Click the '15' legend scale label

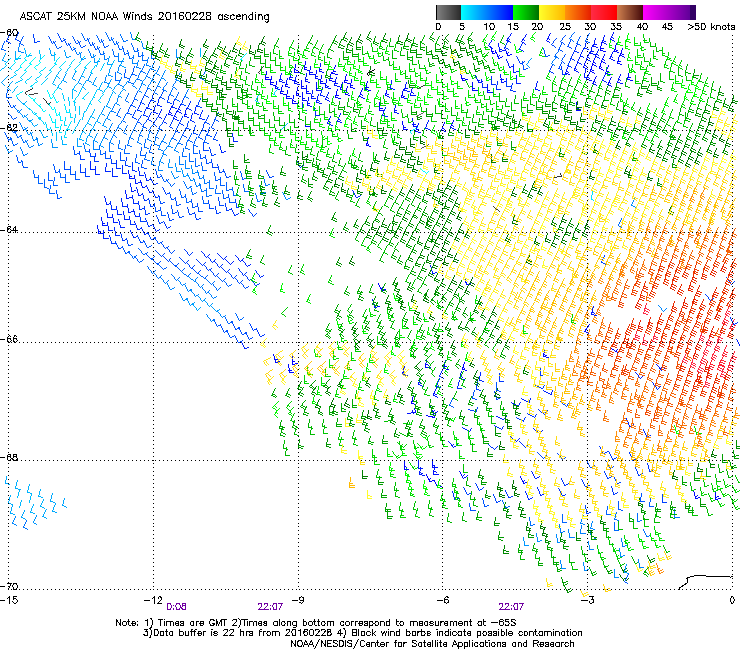513,27
